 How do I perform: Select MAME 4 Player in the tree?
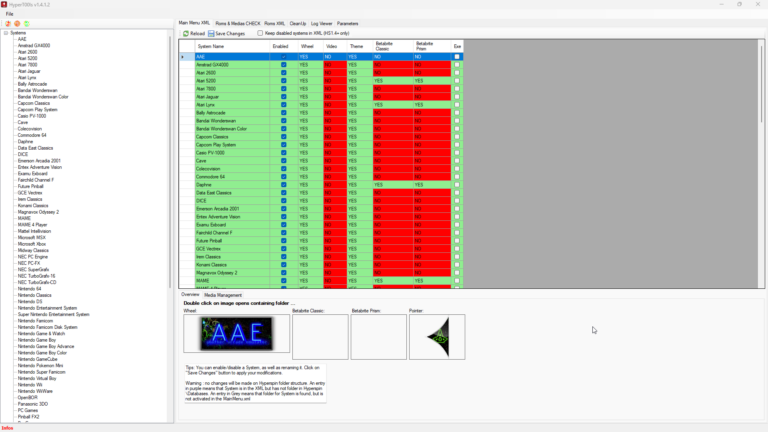(32, 225)
